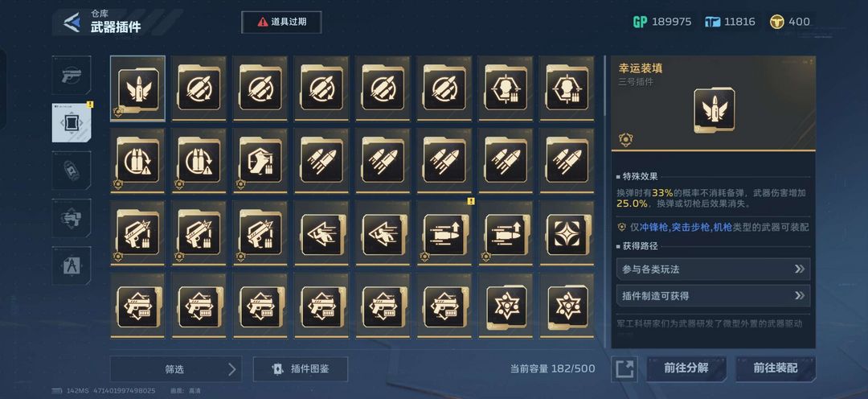Open the 插件图鉴 plugin catalog
Viewport: 868px width, 399px height.
tap(301, 369)
